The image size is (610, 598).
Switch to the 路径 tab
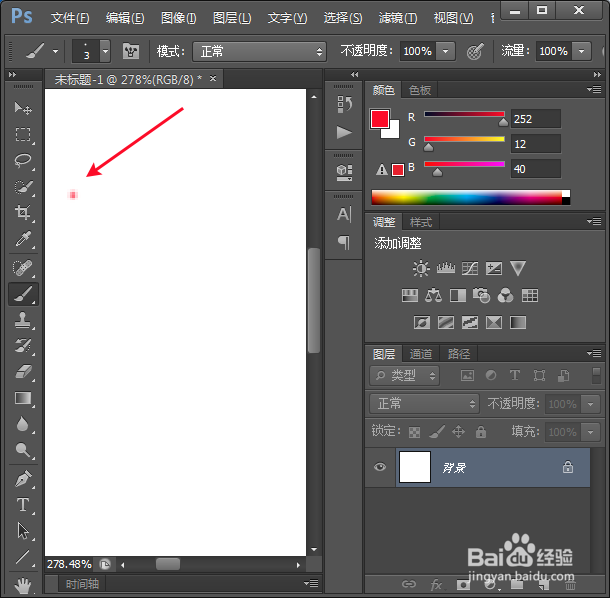tap(459, 354)
